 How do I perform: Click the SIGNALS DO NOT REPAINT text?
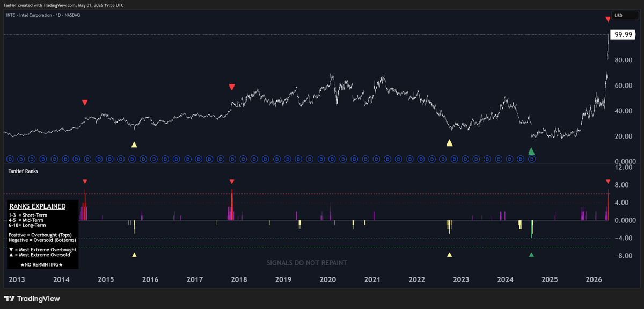(307, 263)
